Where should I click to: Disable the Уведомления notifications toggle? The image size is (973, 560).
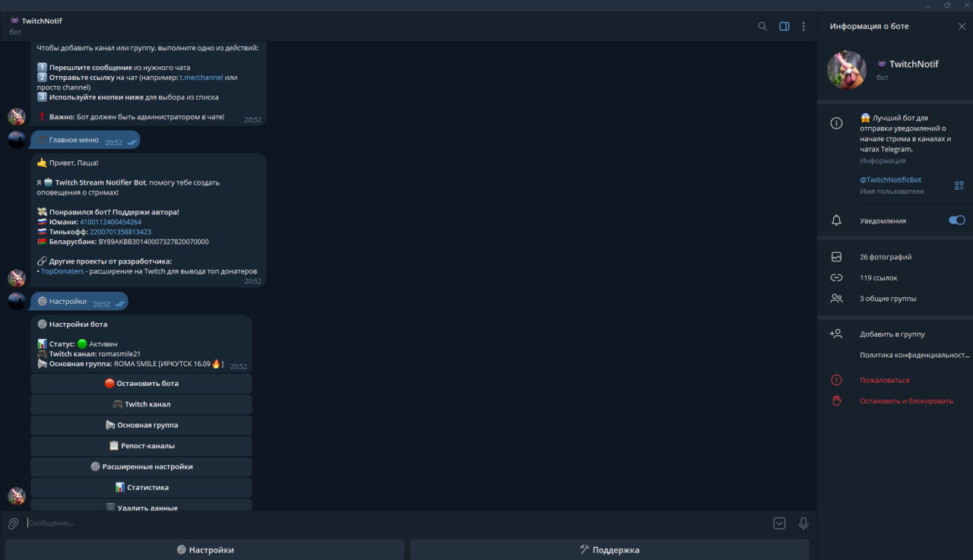(x=956, y=220)
